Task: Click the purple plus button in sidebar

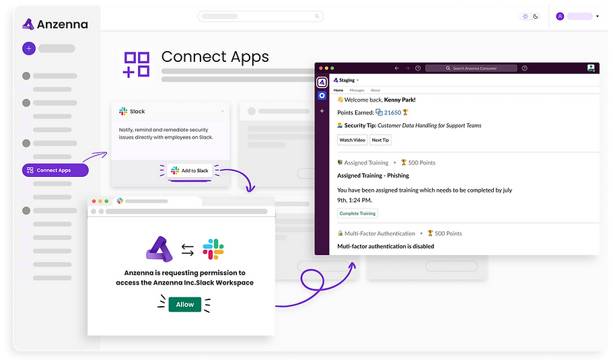Action: [28, 48]
